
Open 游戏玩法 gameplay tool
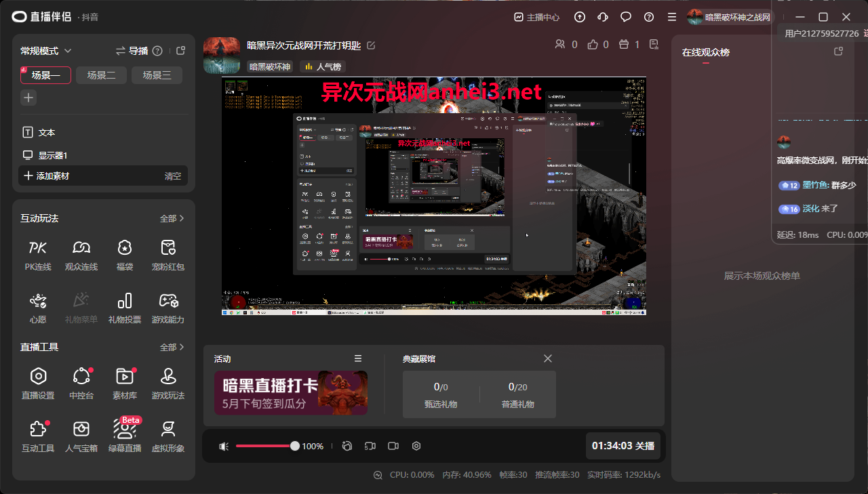click(168, 384)
